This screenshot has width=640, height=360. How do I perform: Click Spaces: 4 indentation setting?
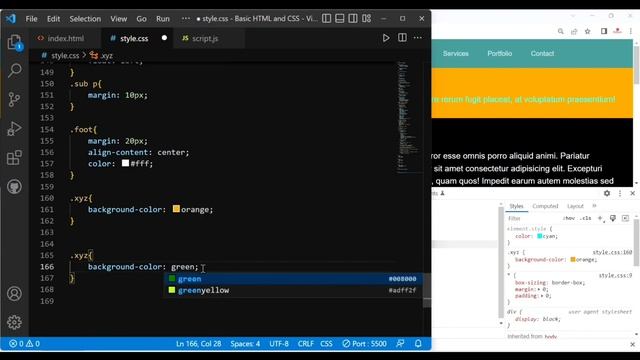point(245,344)
